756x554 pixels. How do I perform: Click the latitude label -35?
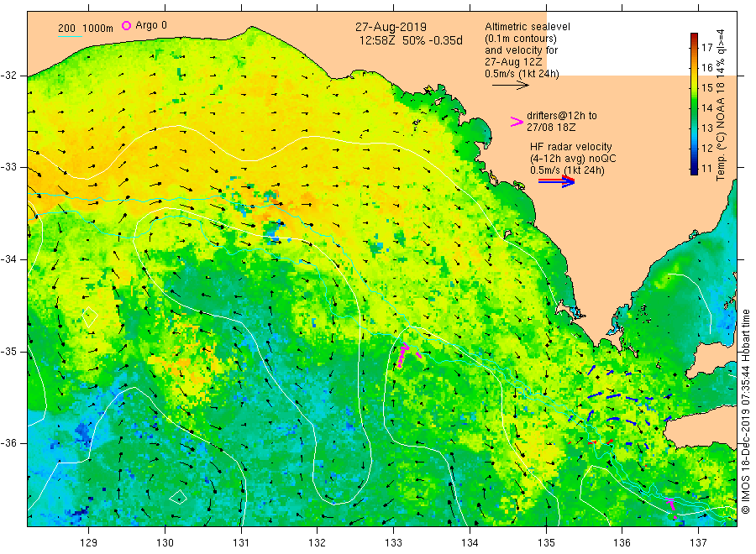click(x=9, y=351)
